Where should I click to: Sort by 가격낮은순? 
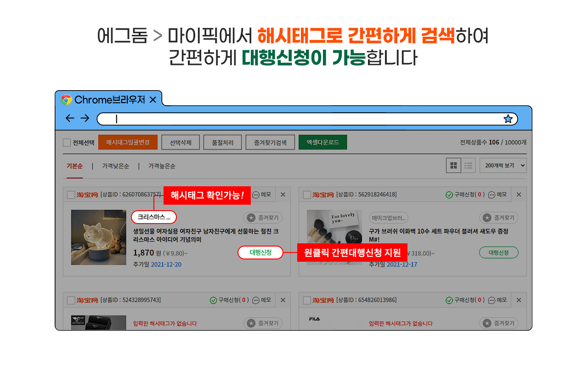coord(116,166)
